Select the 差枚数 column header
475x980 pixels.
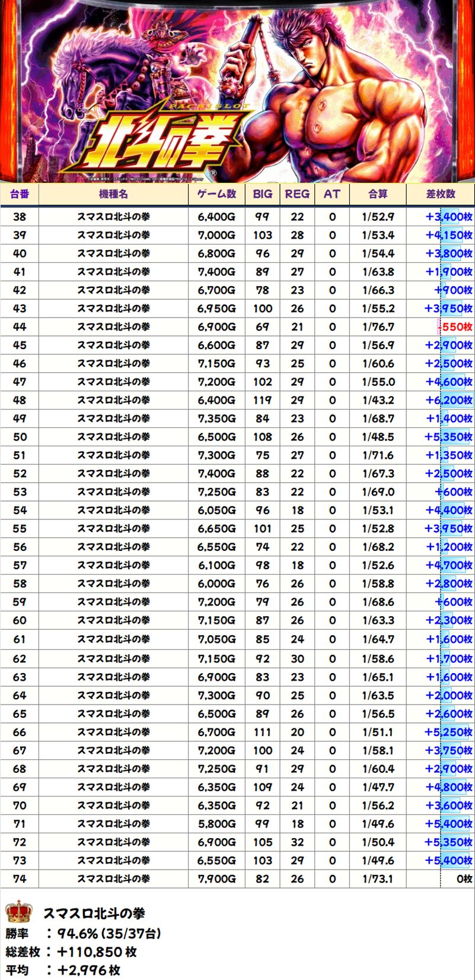click(441, 194)
